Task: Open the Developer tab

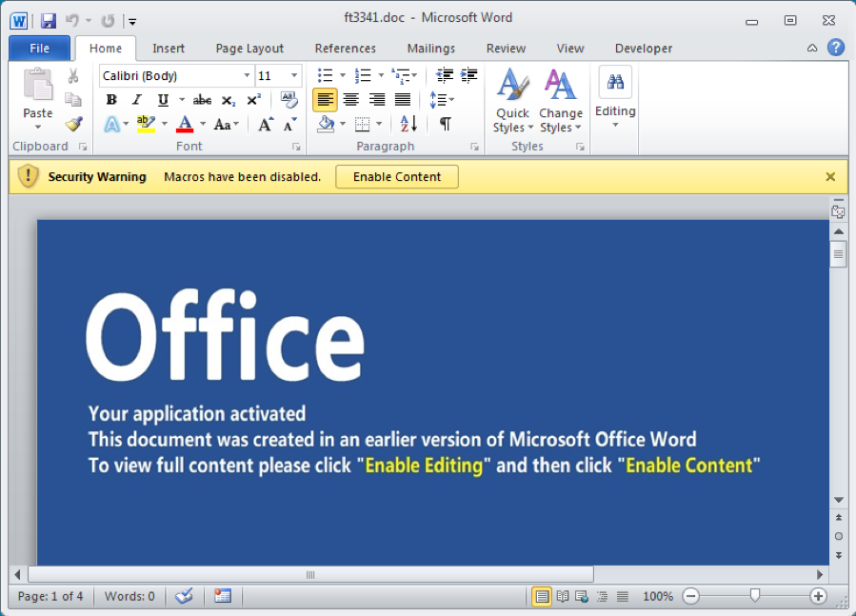Action: tap(643, 48)
